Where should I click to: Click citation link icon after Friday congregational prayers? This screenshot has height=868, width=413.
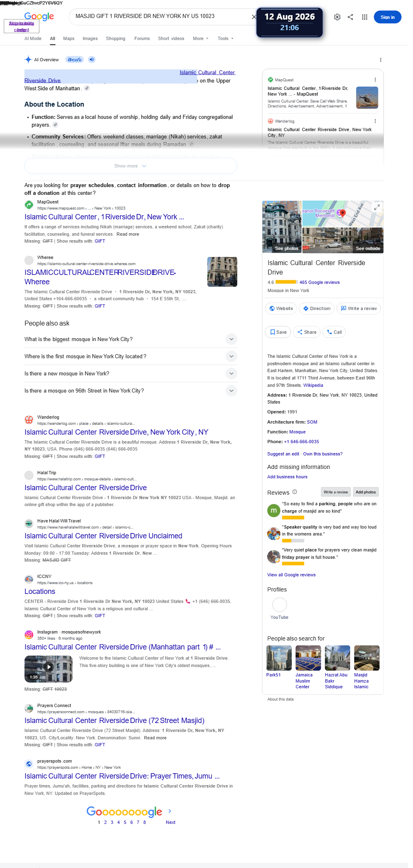56,125
